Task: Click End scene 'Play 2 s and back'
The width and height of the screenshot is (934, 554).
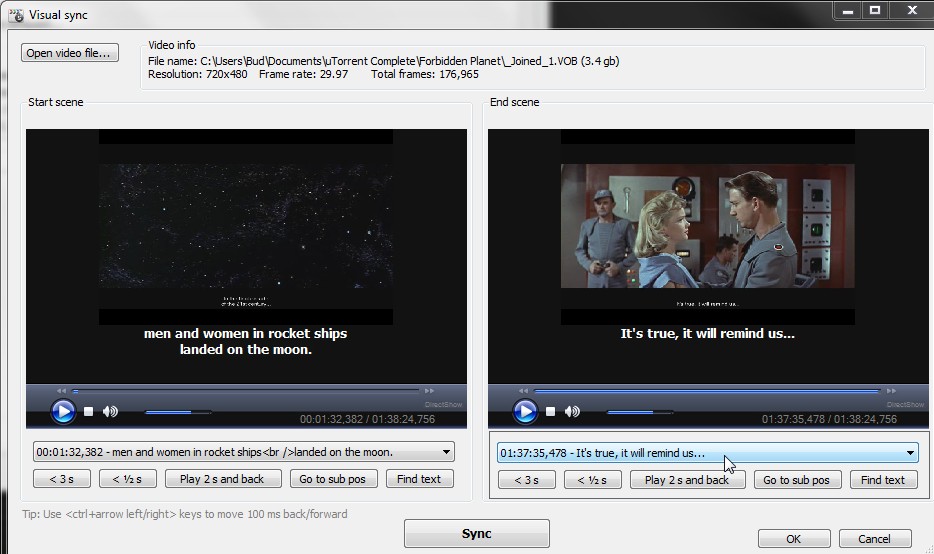Action: [687, 480]
